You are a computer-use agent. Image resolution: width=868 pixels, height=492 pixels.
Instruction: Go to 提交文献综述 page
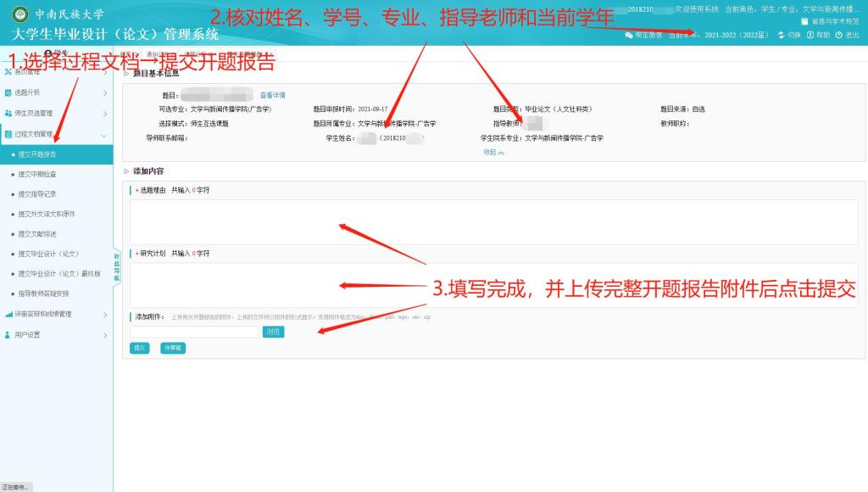(x=38, y=233)
